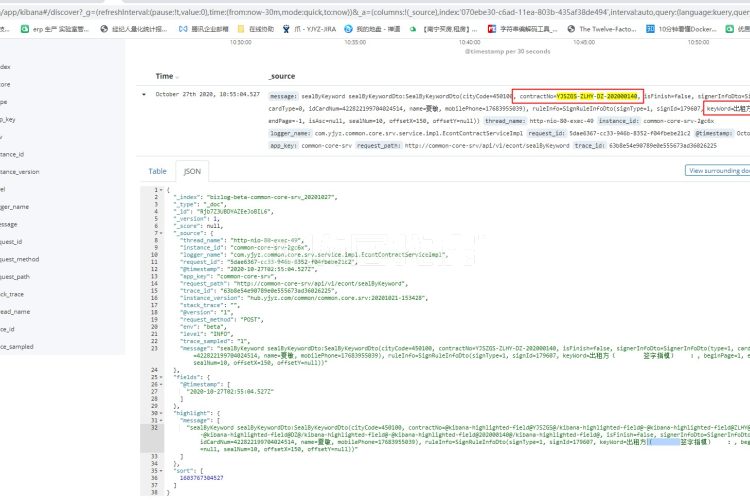Click line number 32 in JSON gutter
Screen dimensions: 750x500
pos(154,428)
